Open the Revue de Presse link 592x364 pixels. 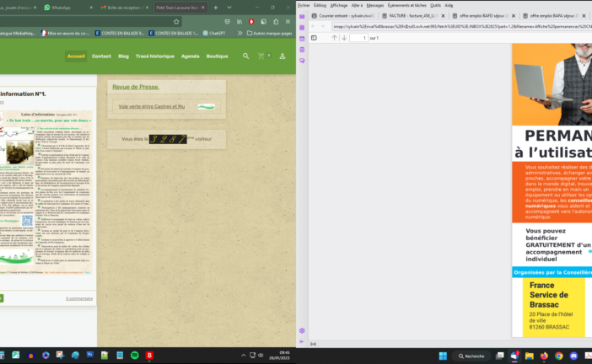135,87
